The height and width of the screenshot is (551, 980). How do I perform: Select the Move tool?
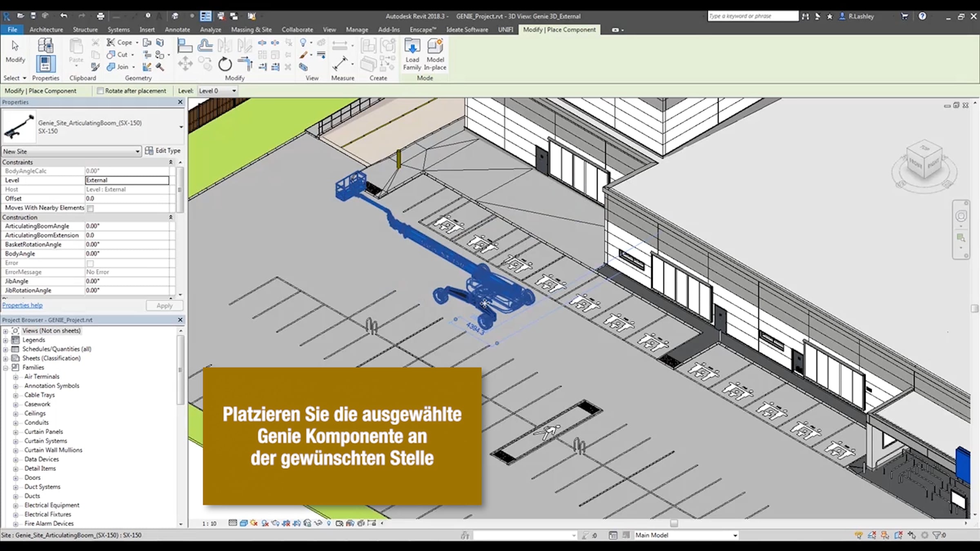pos(185,64)
